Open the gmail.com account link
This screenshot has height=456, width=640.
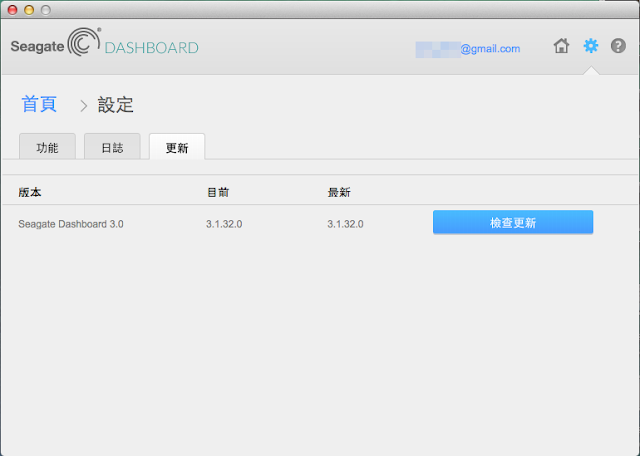coord(468,49)
